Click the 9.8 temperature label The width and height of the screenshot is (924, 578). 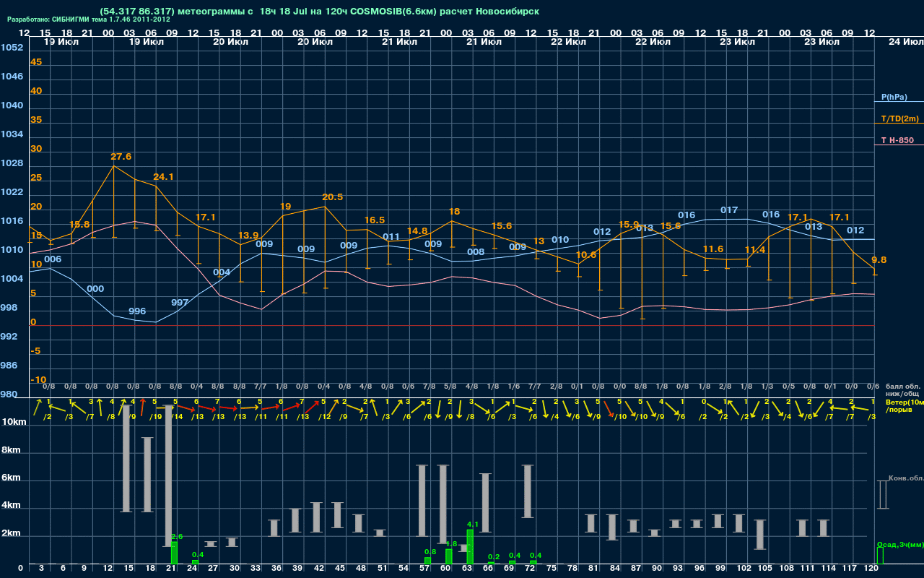click(x=879, y=260)
